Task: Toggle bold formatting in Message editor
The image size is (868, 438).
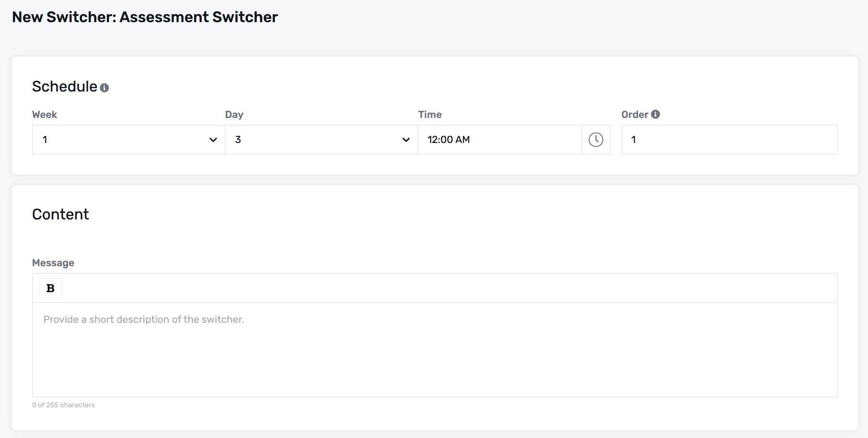Action: pos(51,288)
